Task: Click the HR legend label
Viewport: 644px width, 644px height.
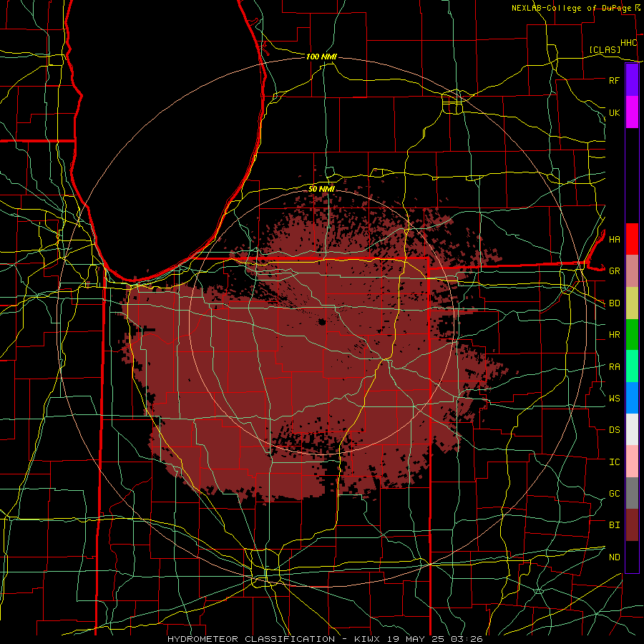Action: [x=614, y=335]
